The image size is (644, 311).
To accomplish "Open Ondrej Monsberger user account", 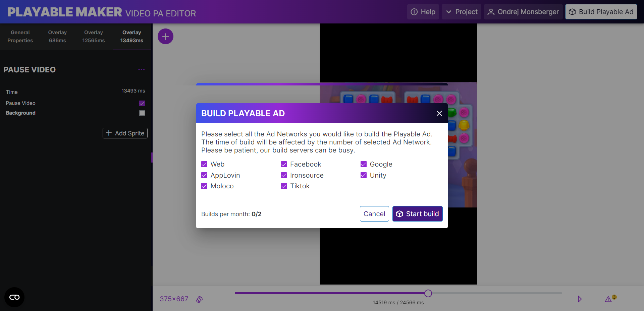I will (523, 12).
